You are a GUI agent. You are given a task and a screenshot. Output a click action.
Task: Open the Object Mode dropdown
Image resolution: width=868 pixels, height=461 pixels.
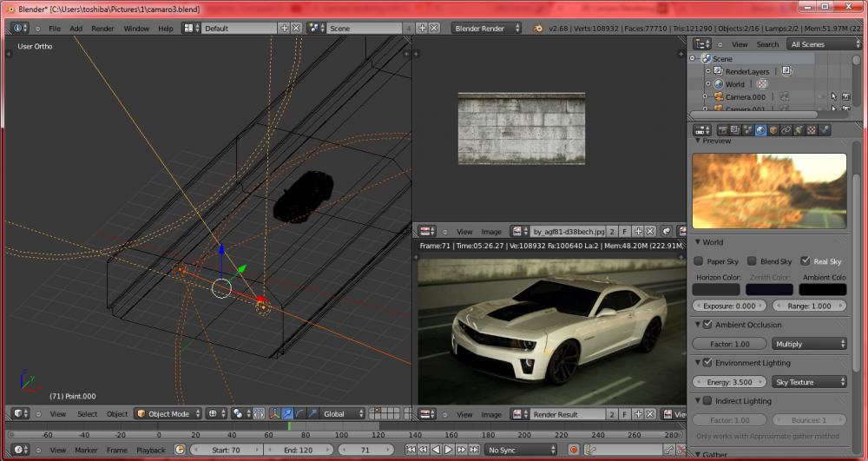point(168,413)
